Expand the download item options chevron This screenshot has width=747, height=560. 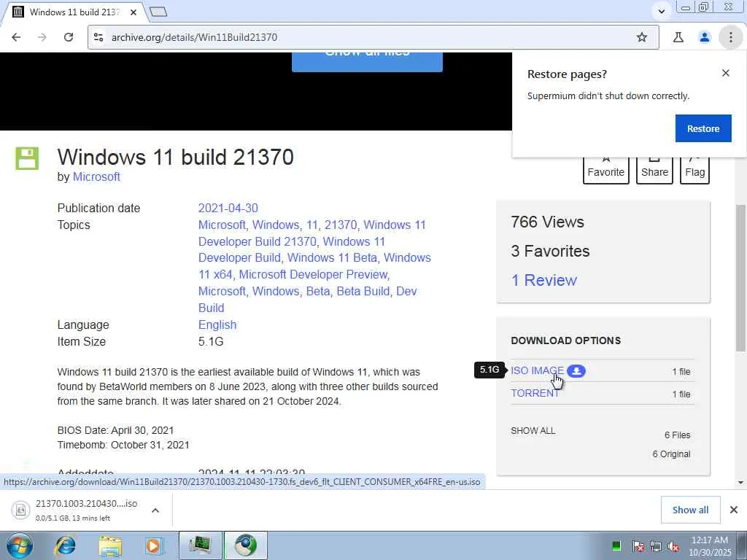tap(155, 510)
